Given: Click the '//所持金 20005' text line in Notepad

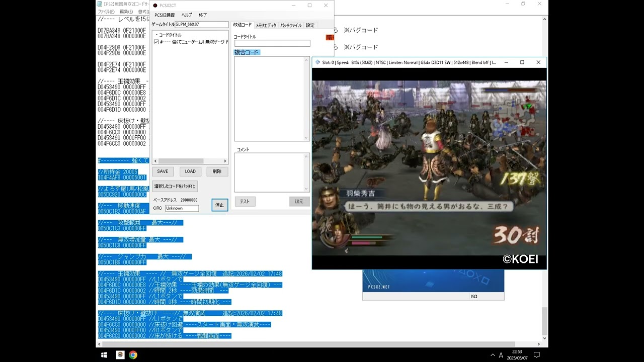Looking at the screenshot, I should [x=118, y=172].
